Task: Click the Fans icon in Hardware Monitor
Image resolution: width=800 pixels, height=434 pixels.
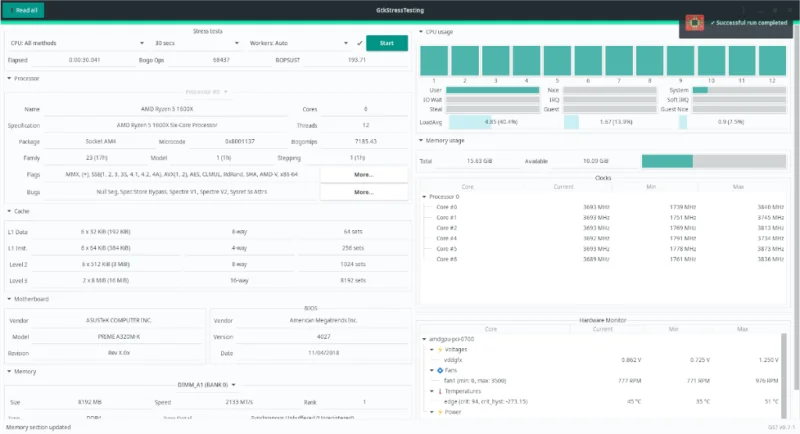Action: coord(440,371)
